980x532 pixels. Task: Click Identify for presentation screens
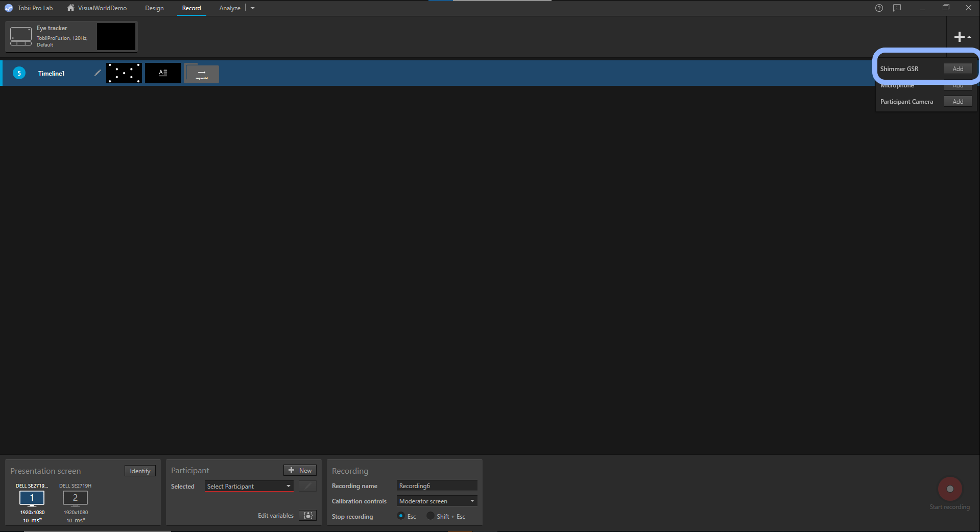pos(140,471)
